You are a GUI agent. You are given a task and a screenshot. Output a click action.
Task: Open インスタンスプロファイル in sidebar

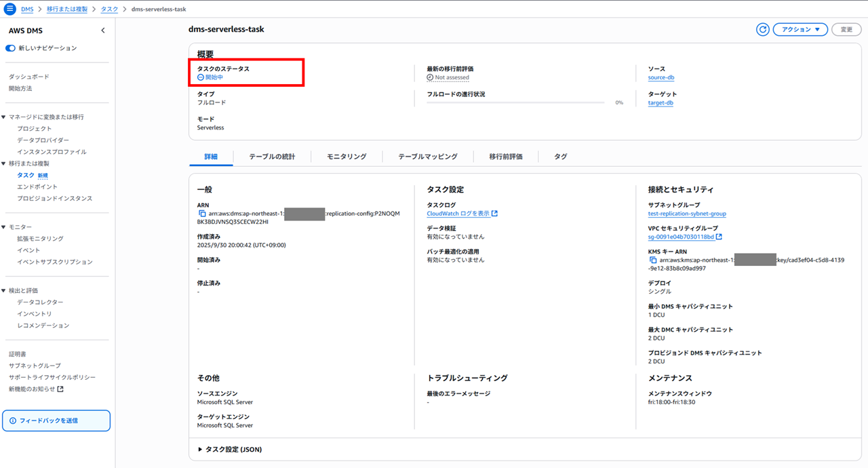(52, 152)
